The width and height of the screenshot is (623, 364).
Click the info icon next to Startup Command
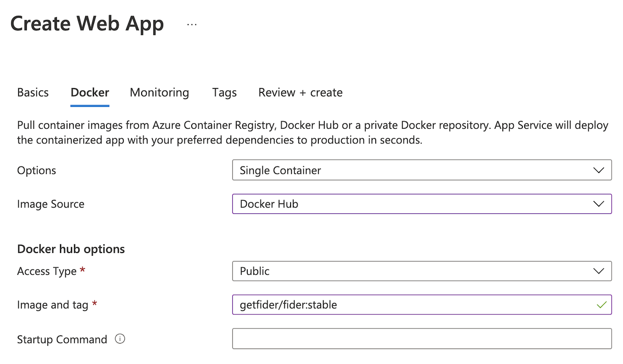[x=120, y=339]
